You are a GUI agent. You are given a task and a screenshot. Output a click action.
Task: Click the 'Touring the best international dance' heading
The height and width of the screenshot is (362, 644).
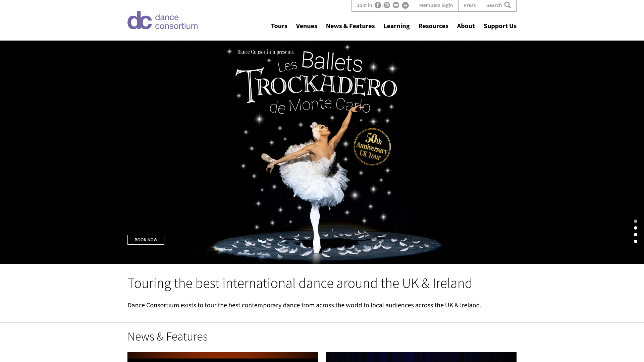(x=300, y=283)
